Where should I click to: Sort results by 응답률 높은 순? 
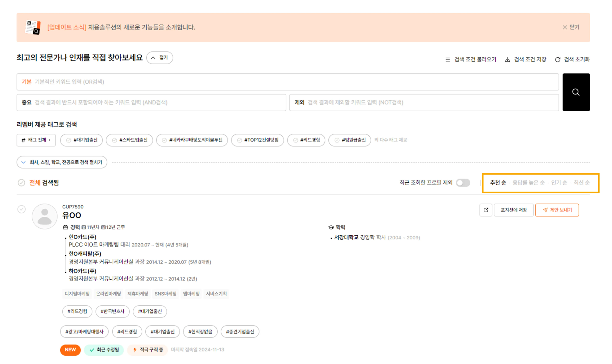tap(528, 183)
